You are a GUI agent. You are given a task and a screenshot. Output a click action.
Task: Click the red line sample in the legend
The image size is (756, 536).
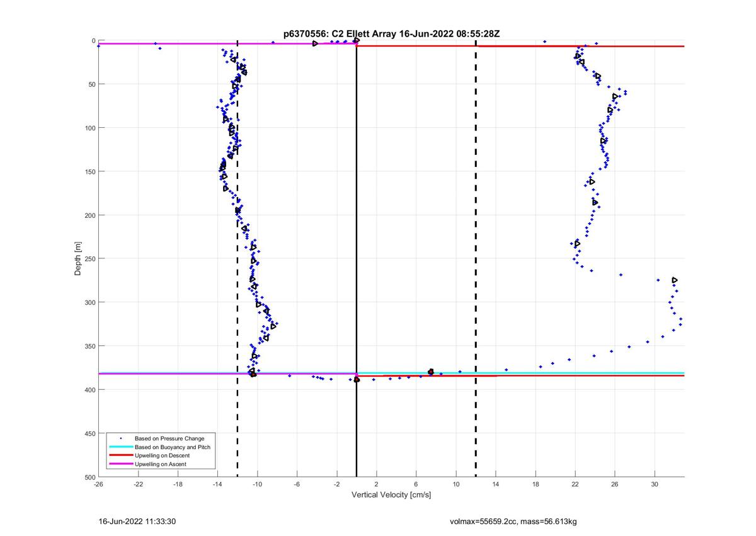[120, 455]
